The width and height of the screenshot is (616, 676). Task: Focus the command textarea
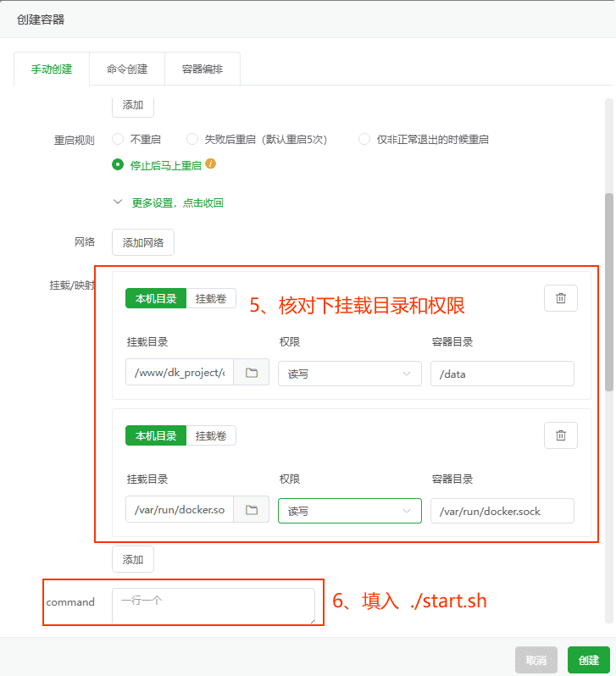pos(213,606)
